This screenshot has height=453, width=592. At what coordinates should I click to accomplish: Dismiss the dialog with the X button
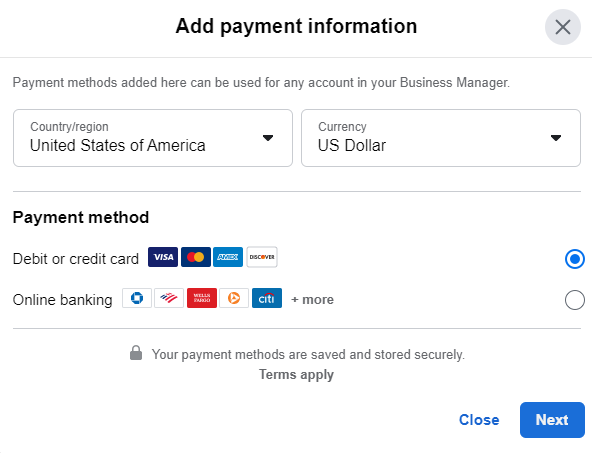[x=563, y=27]
